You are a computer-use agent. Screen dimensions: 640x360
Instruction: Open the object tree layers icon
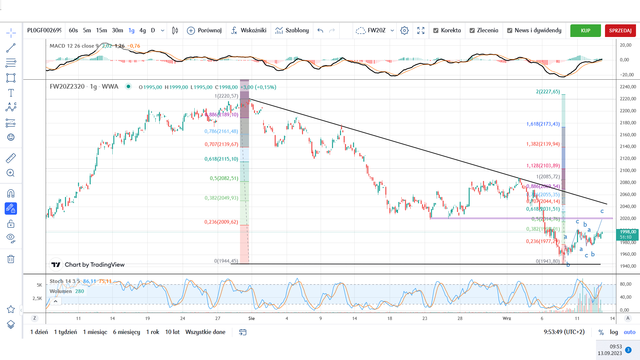pos(11,324)
